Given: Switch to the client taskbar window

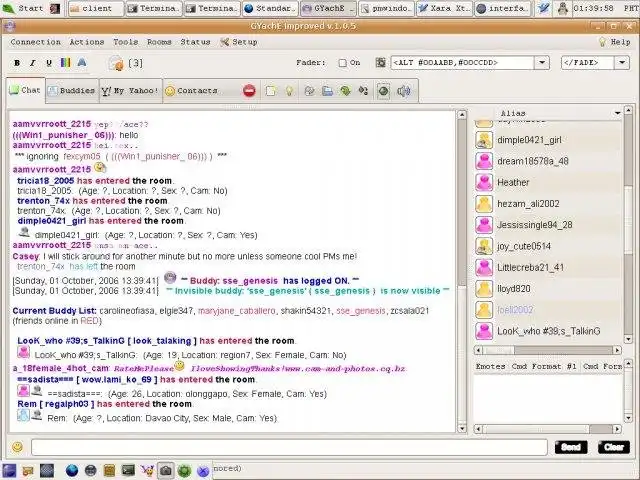Looking at the screenshot, I should coord(96,8).
